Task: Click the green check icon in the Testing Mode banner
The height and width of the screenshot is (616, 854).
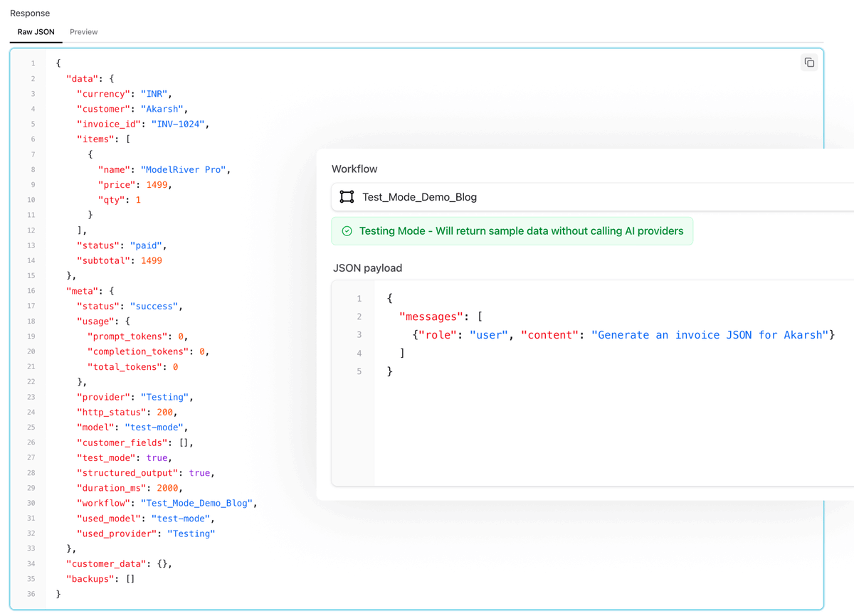Action: [347, 231]
